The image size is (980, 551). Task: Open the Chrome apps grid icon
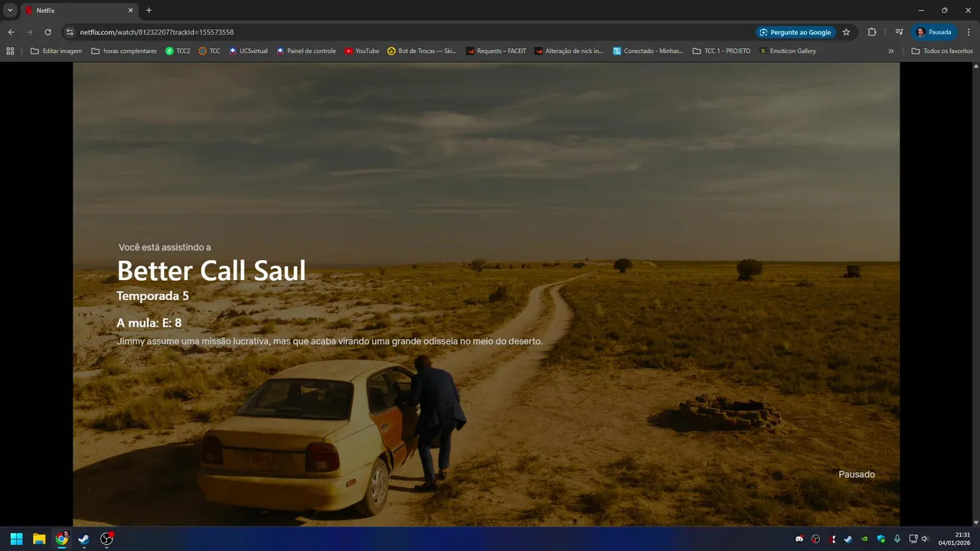click(x=10, y=51)
